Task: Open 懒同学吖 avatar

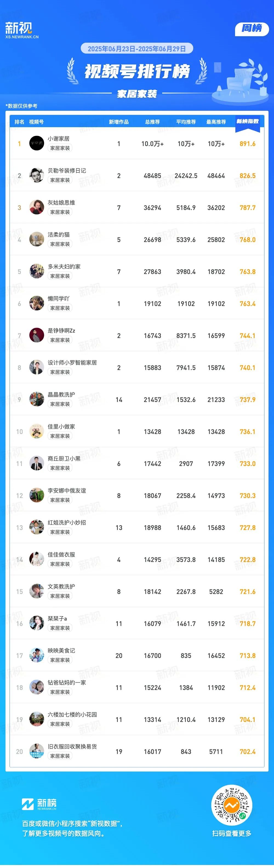Action: [36, 303]
